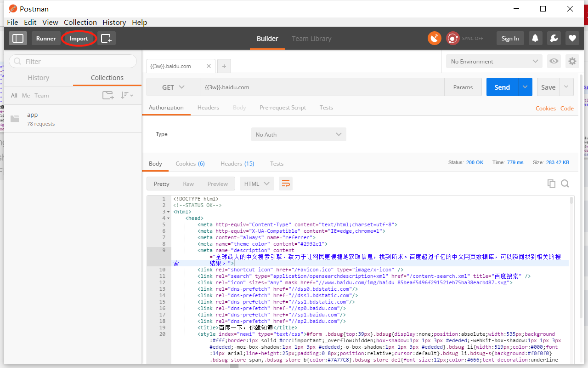Open the collection sort order icon

(x=127, y=95)
